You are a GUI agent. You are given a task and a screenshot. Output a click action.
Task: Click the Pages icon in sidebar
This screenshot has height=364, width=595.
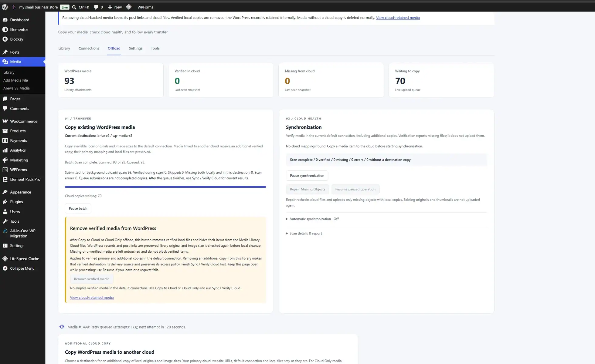tap(5, 99)
